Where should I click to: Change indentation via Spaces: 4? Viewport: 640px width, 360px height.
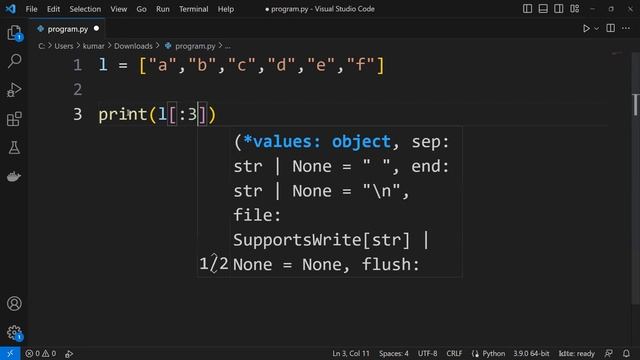click(x=393, y=353)
